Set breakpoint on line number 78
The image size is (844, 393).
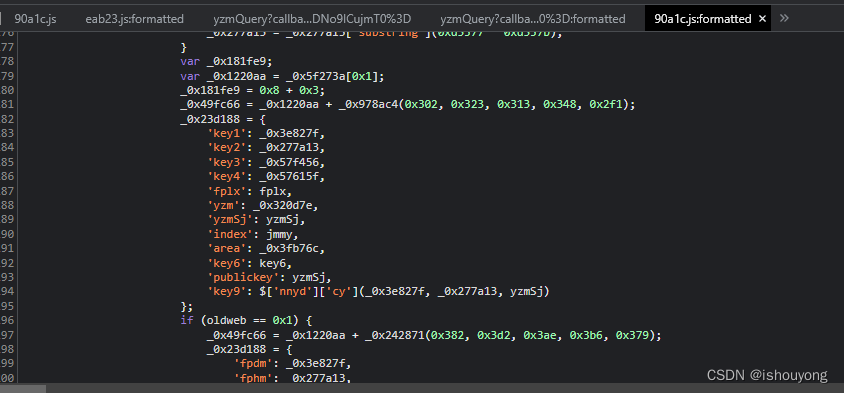(x=6, y=61)
